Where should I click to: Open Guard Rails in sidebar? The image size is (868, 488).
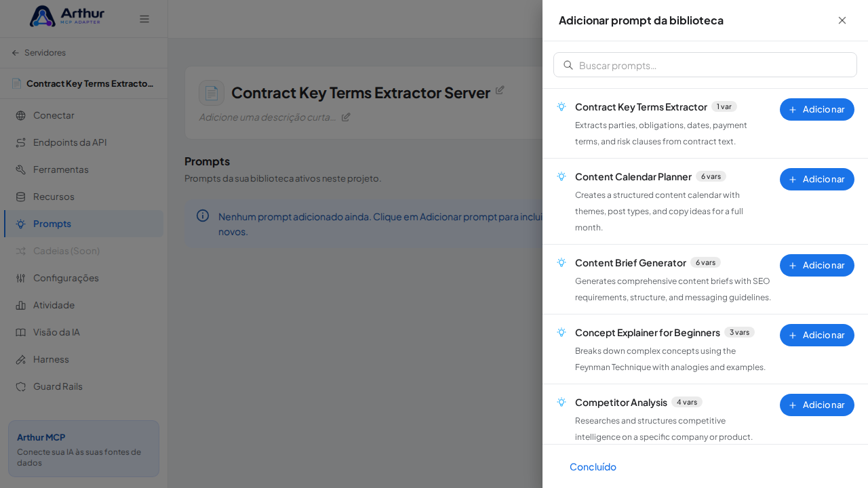(83, 386)
